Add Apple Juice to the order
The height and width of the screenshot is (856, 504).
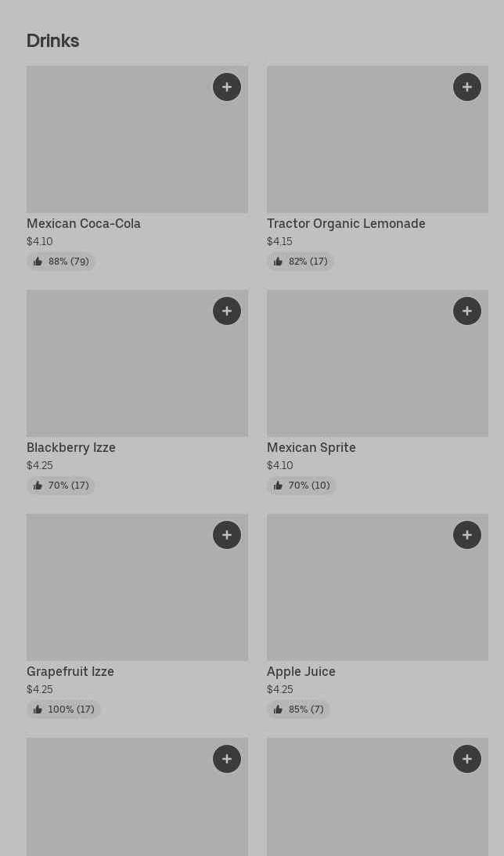coord(467,535)
